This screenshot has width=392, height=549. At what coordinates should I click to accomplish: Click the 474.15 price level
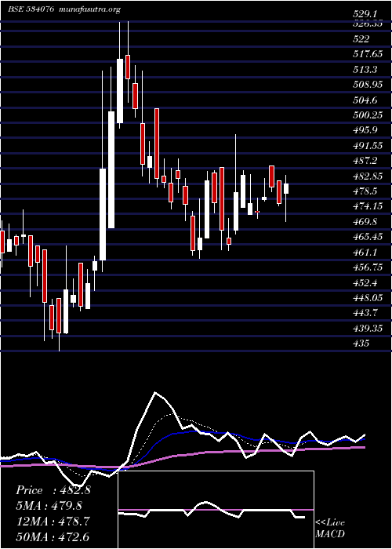(368, 206)
